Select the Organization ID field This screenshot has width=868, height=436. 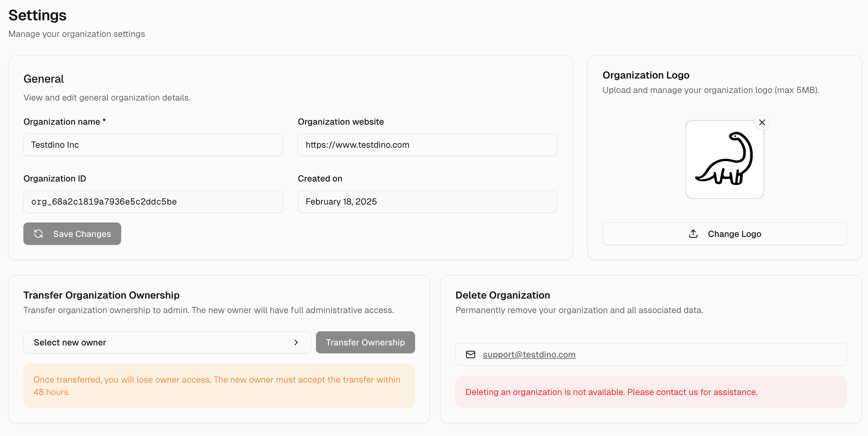point(153,201)
